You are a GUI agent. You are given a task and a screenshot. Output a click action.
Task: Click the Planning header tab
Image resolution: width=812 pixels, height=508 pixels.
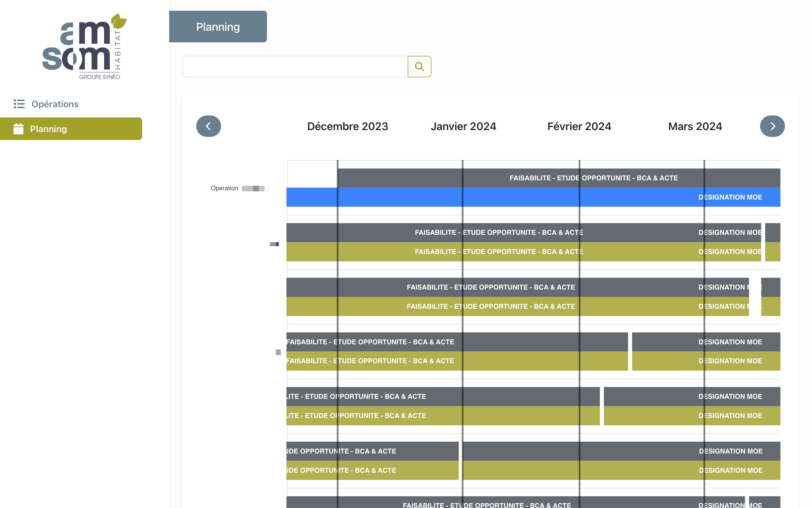tap(218, 27)
